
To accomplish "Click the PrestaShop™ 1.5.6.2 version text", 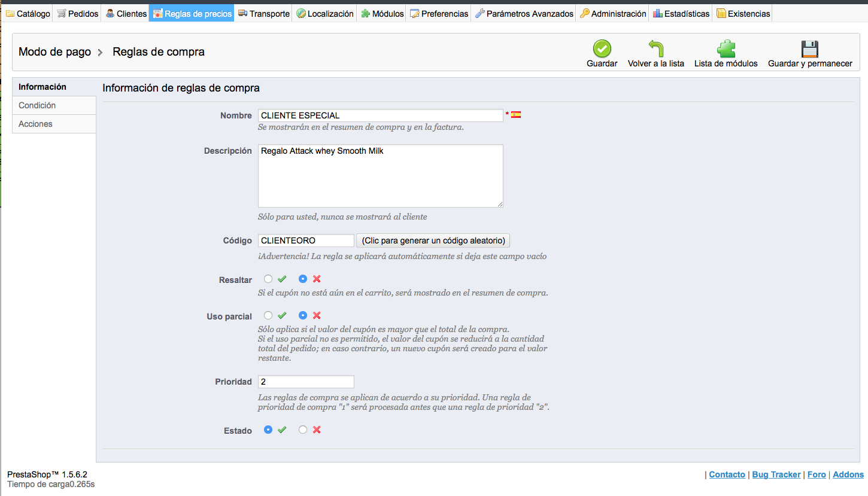I will [47, 474].
